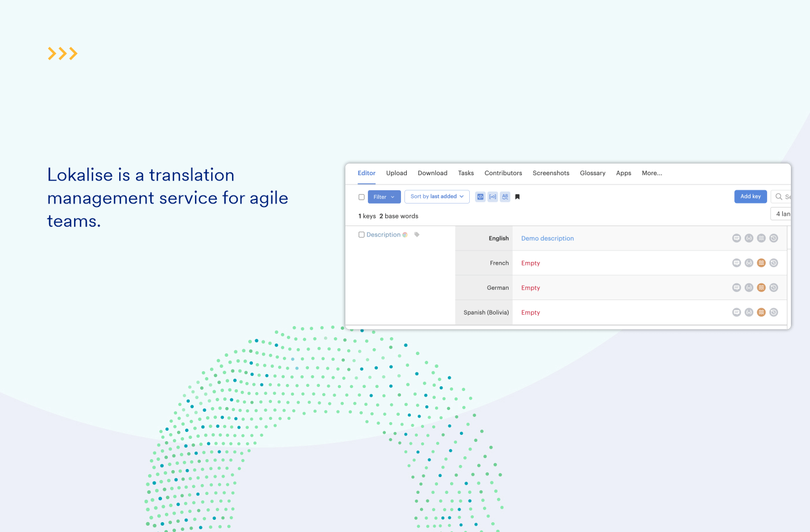Open the comments icon on the German row
810x532 pixels.
pyautogui.click(x=737, y=287)
